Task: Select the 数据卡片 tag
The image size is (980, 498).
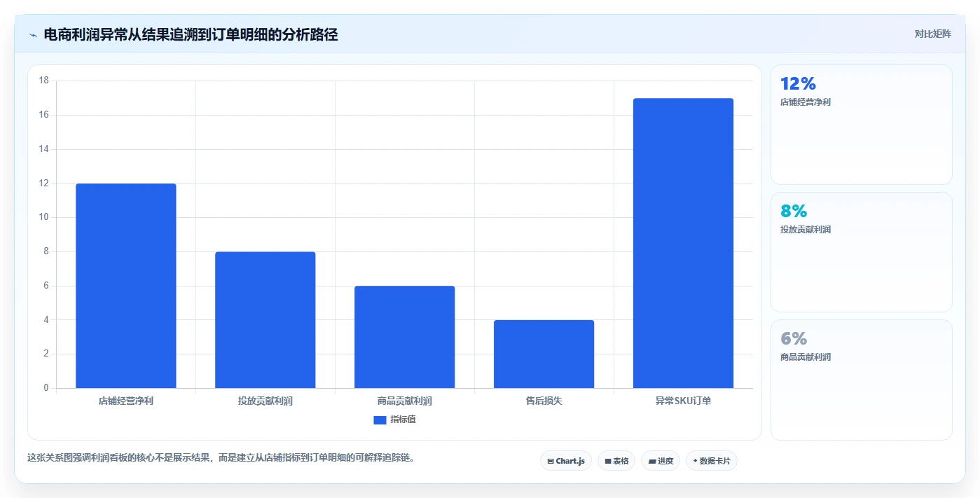Action: 712,461
